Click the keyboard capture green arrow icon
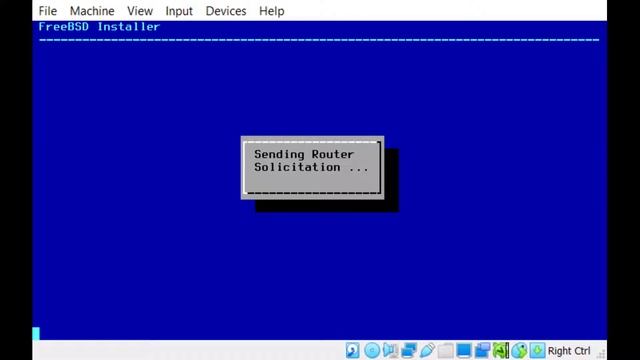The image size is (640, 360). click(x=538, y=351)
